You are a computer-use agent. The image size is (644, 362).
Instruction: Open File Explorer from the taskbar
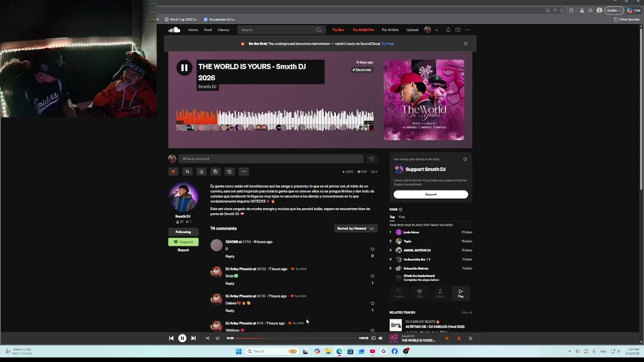tap(328, 351)
